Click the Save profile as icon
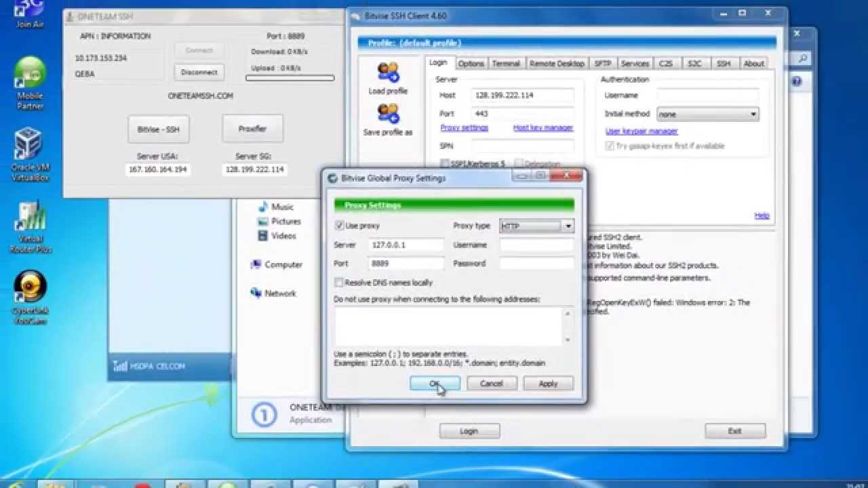The image size is (868, 488). (x=388, y=115)
